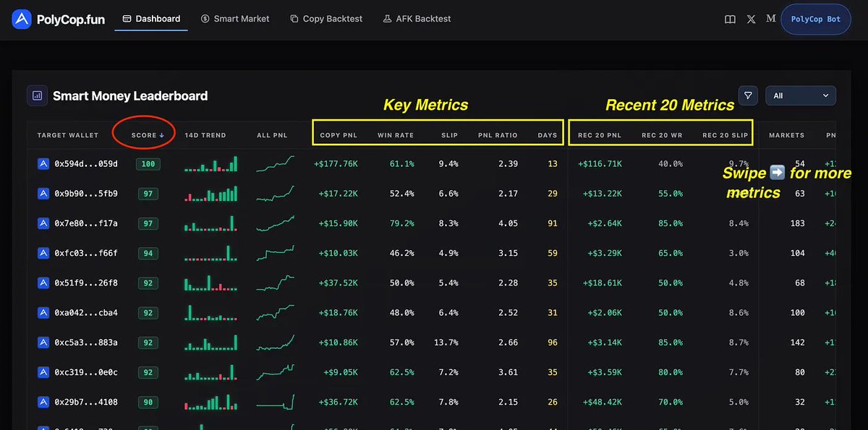Click wallet icon for 0xc319...0e0c
This screenshot has width=868, height=430.
tap(43, 372)
